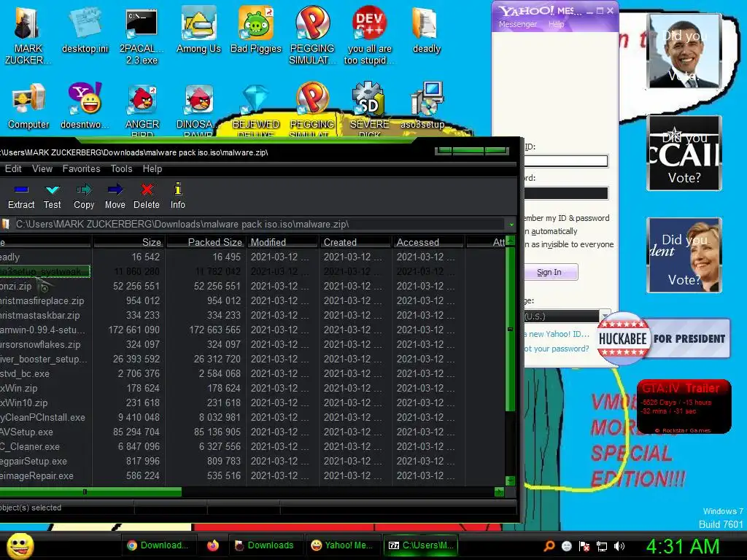Click the Sign In button
The width and height of the screenshot is (747, 560).
(x=551, y=272)
